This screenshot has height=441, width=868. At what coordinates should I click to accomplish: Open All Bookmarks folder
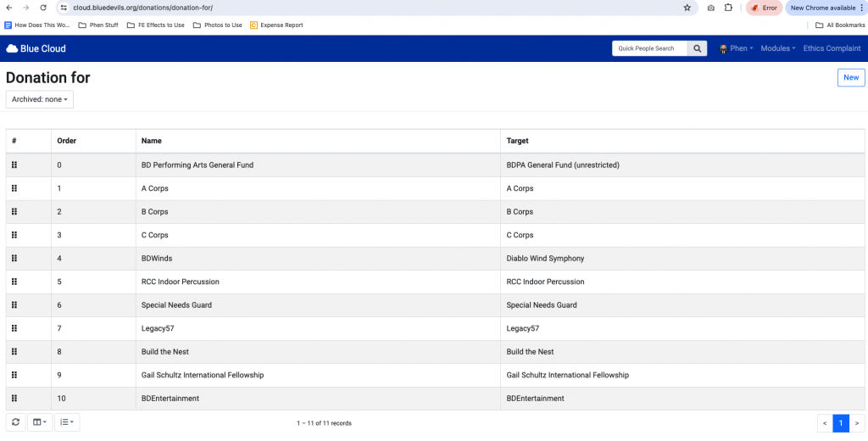click(x=840, y=25)
